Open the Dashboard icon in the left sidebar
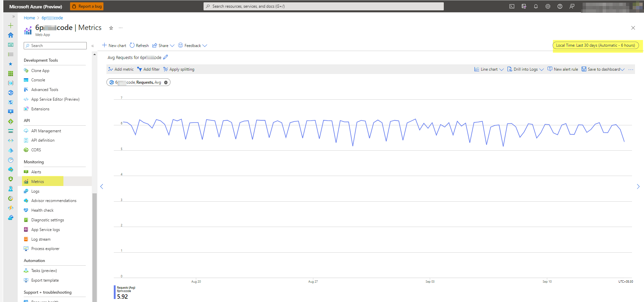The width and height of the screenshot is (644, 302). pos(11,45)
